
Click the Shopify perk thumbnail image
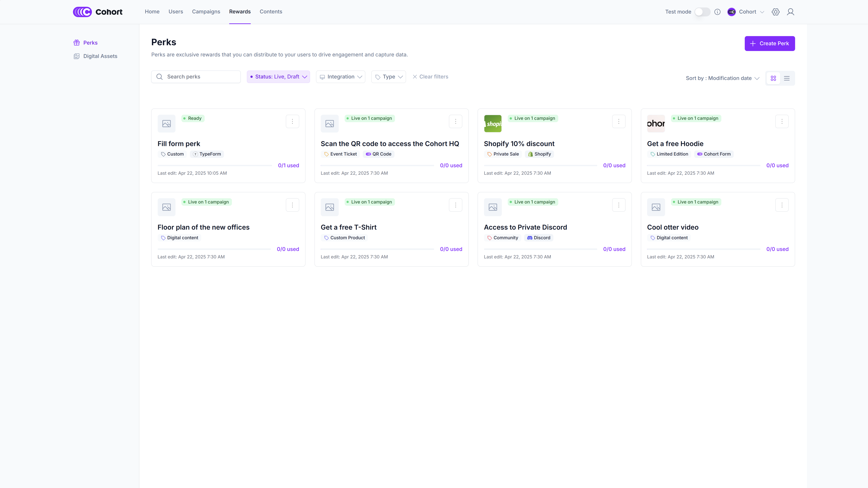493,124
